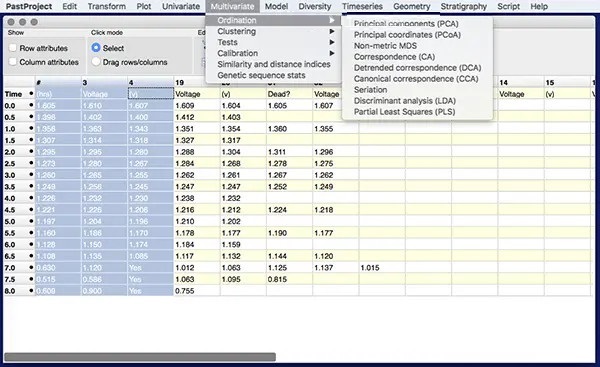Click row header 0.0

pos(19,106)
